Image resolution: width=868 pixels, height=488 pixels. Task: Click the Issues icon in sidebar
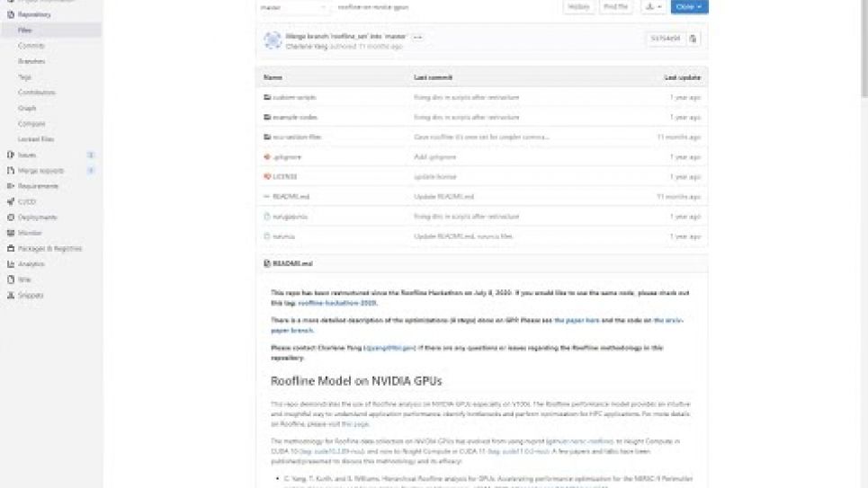click(11, 155)
